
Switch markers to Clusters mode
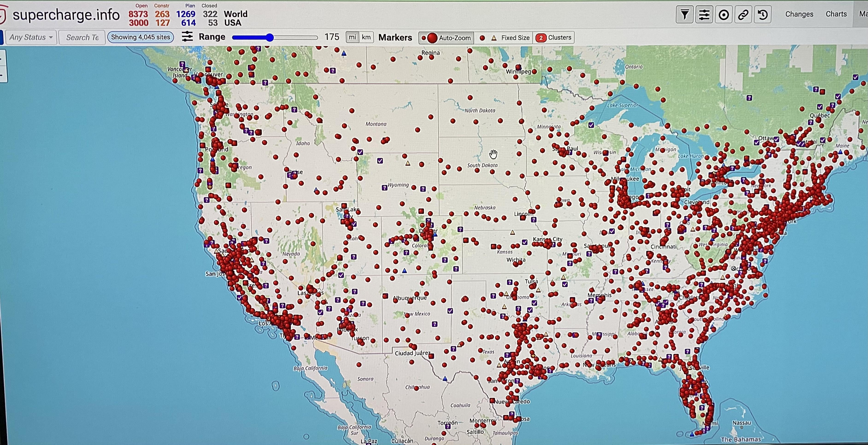pyautogui.click(x=554, y=38)
